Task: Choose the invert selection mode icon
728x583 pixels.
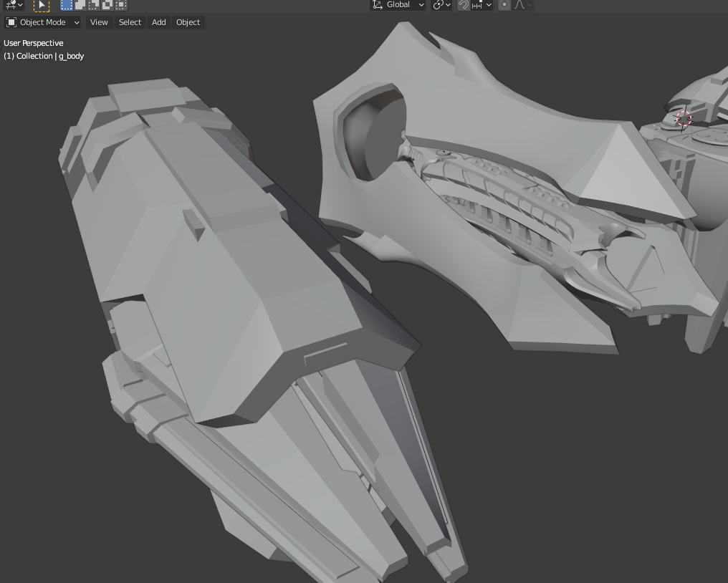Action: (107, 4)
